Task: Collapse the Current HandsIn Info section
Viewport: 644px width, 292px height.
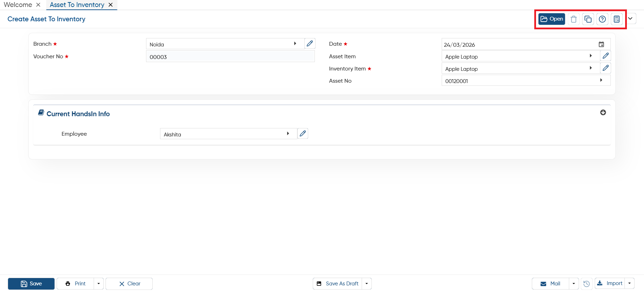Action: [x=603, y=112]
